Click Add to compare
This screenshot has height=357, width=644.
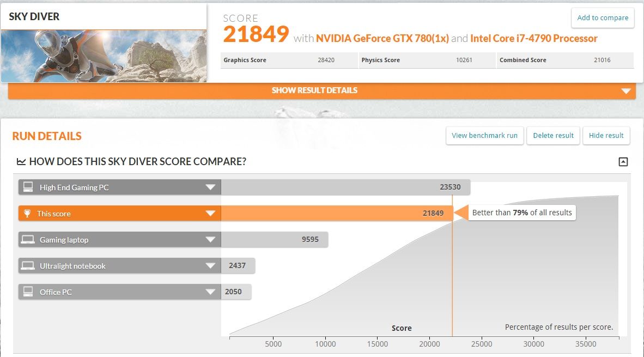coord(603,17)
